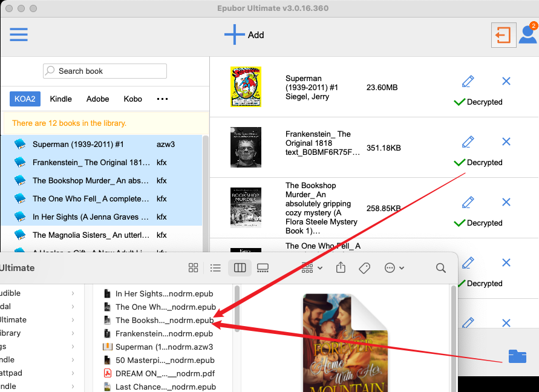Select The Bookshop Murder library row

pyautogui.click(x=102, y=180)
